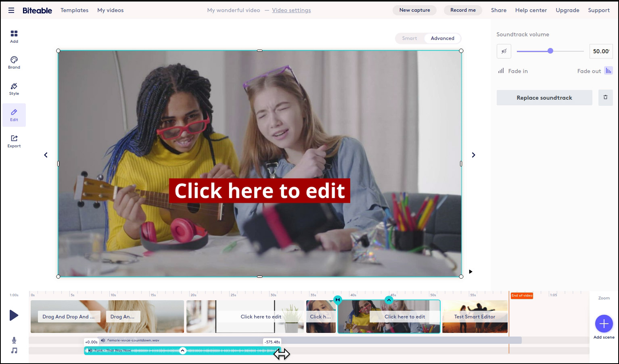The height and width of the screenshot is (364, 619).
Task: Mute the soundtrack volume
Action: (x=504, y=51)
